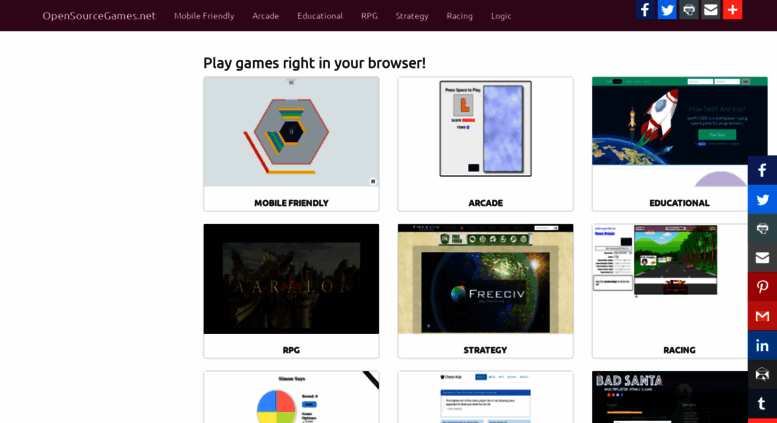Screen dimensions: 777x423
Task: Click the dark RPG game thumbnail
Action: (x=291, y=279)
